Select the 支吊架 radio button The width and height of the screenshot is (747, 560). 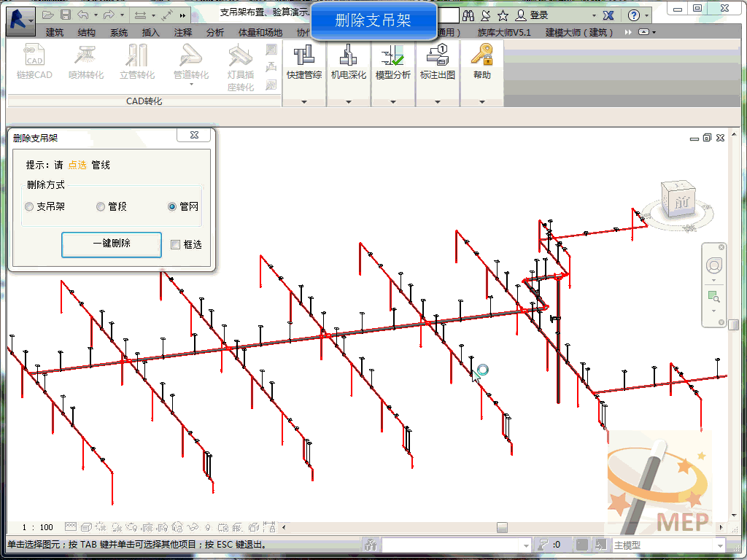29,206
